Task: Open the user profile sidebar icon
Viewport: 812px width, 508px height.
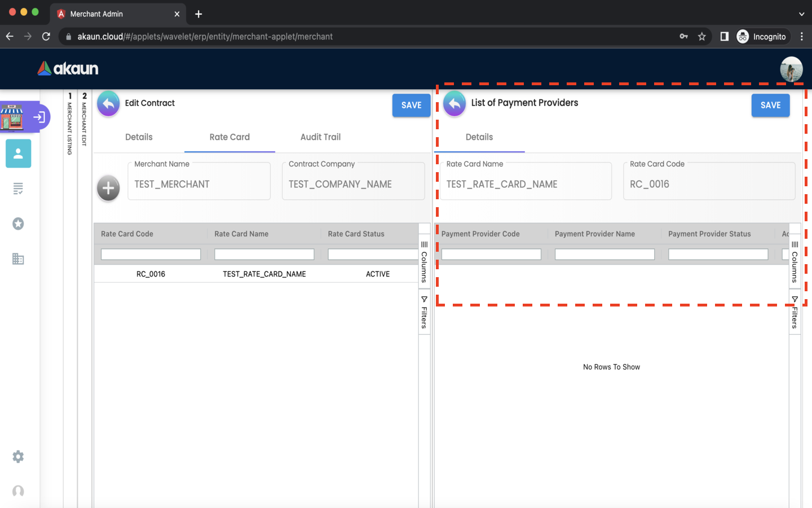Action: pyautogui.click(x=18, y=154)
